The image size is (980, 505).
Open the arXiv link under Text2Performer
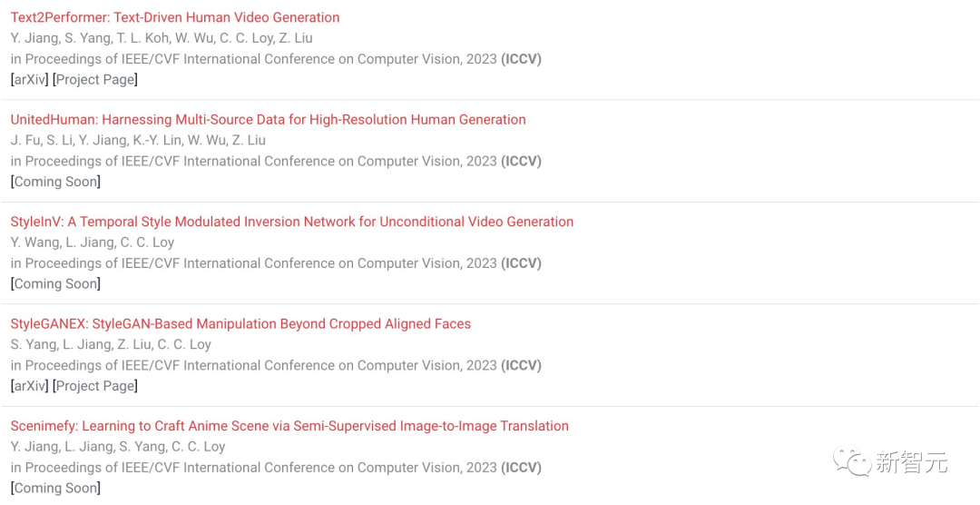click(x=29, y=79)
